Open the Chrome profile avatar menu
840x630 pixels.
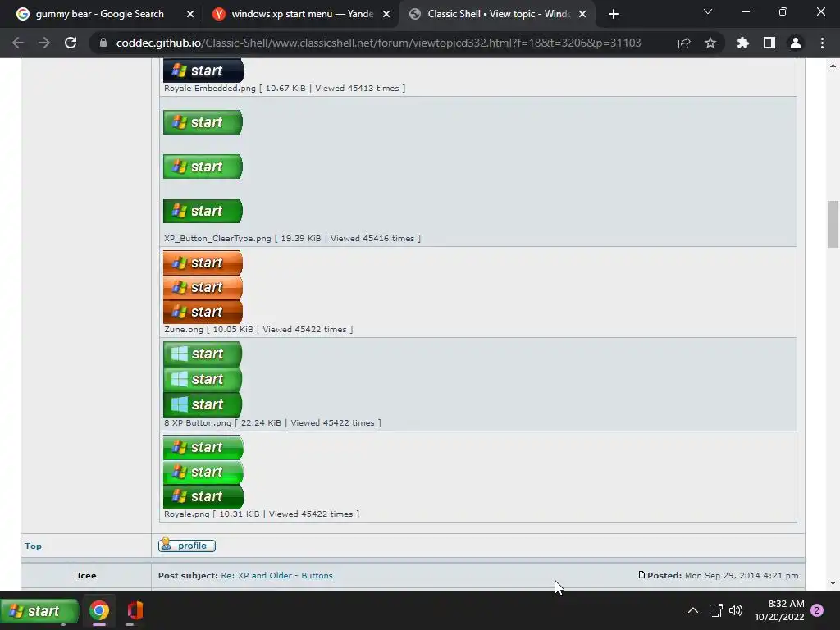(x=796, y=43)
